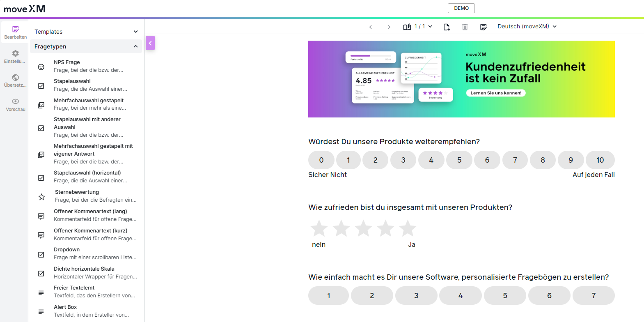
Task: Open the Deutsch (moveXM) language dropdown
Action: (527, 26)
